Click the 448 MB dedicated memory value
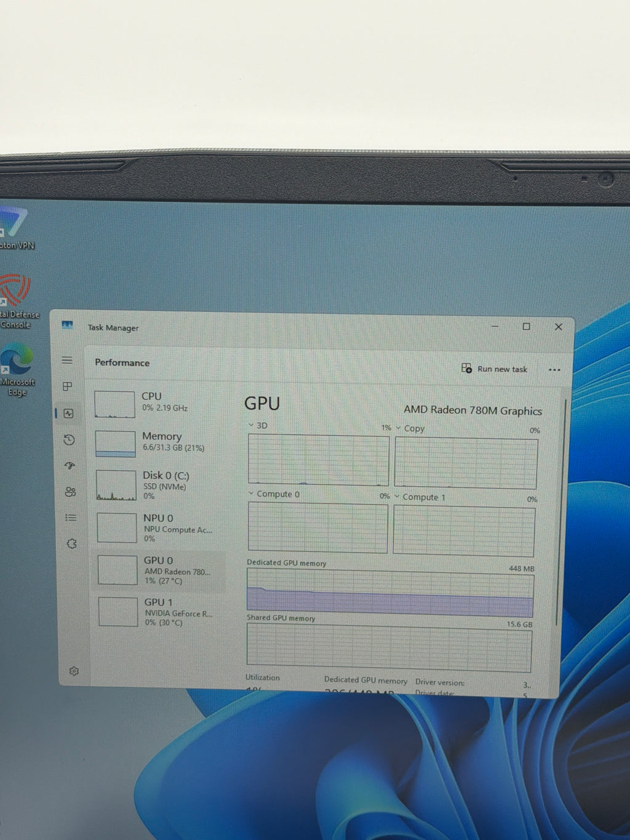Viewport: 630px width, 840px height. coord(521,569)
